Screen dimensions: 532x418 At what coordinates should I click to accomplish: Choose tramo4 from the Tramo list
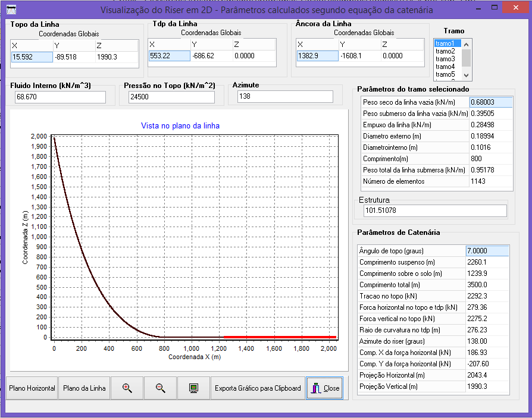point(445,67)
